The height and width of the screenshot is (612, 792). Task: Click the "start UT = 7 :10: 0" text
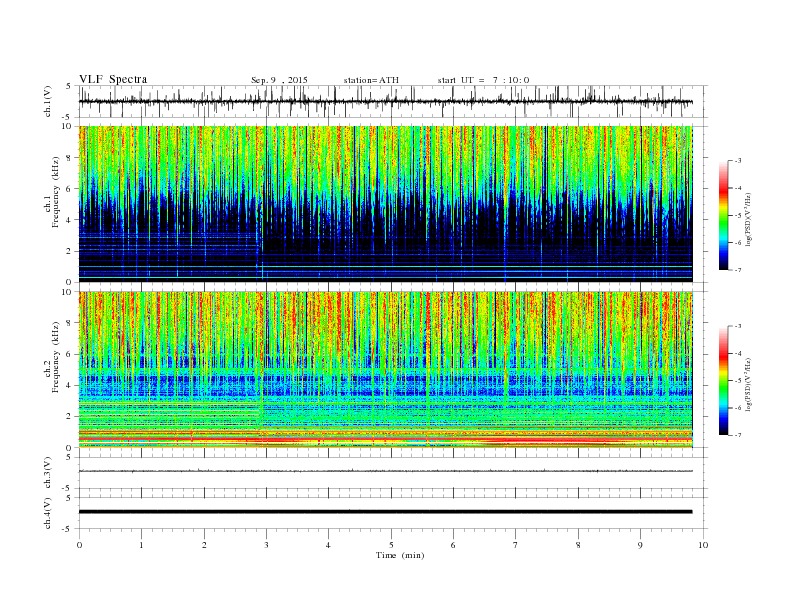coord(483,80)
